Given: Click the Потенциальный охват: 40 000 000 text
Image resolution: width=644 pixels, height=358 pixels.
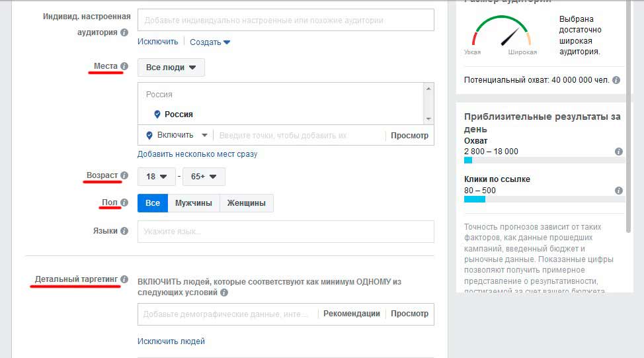Looking at the screenshot, I should 537,80.
